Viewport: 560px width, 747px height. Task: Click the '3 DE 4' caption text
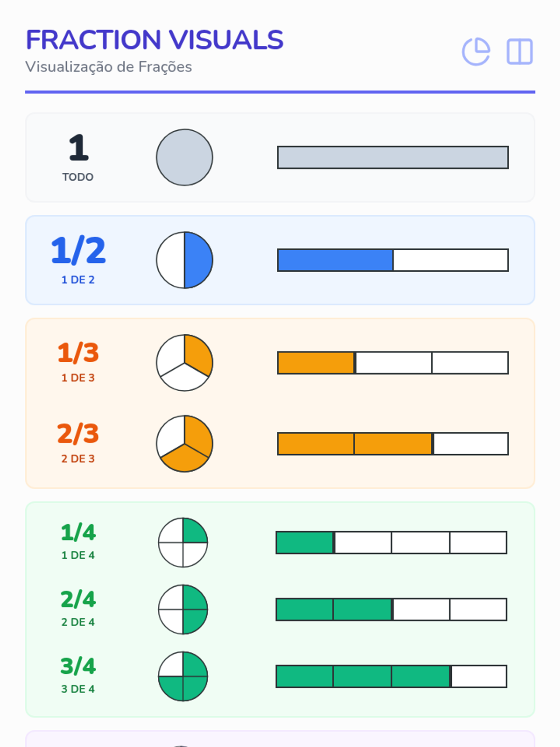pyautogui.click(x=78, y=689)
